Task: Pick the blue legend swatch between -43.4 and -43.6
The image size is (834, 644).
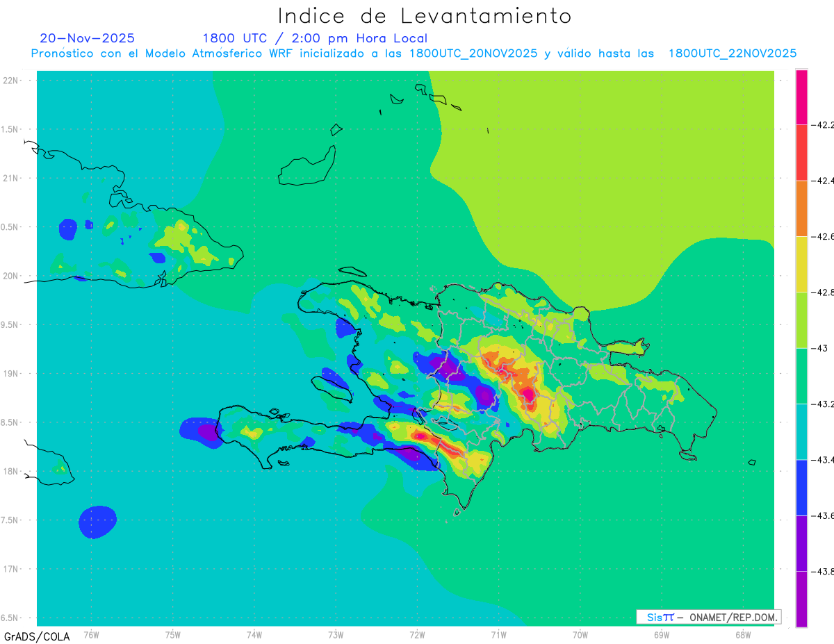Action: point(801,488)
